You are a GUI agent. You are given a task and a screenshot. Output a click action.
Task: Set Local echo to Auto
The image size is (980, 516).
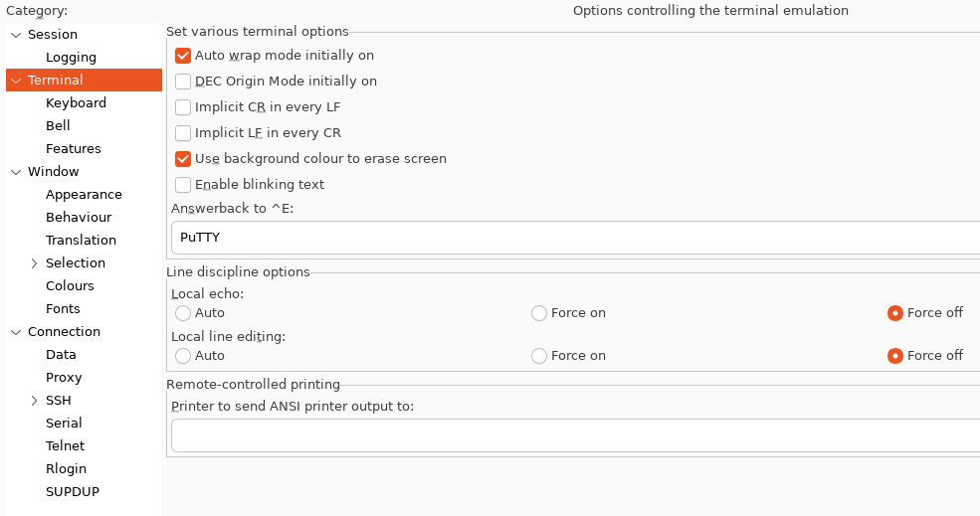(x=183, y=313)
